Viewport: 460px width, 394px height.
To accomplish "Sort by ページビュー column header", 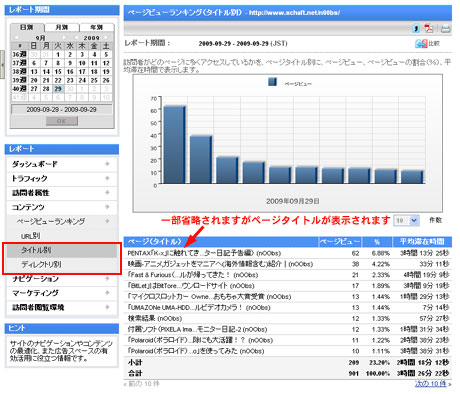I will click(340, 241).
